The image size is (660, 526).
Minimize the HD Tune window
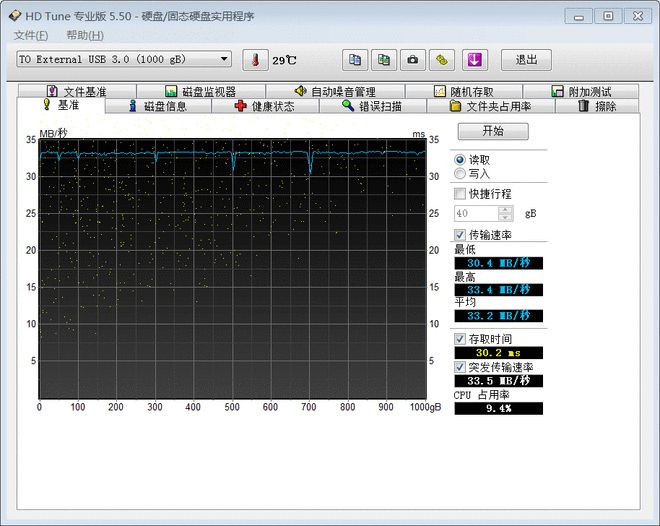579,16
